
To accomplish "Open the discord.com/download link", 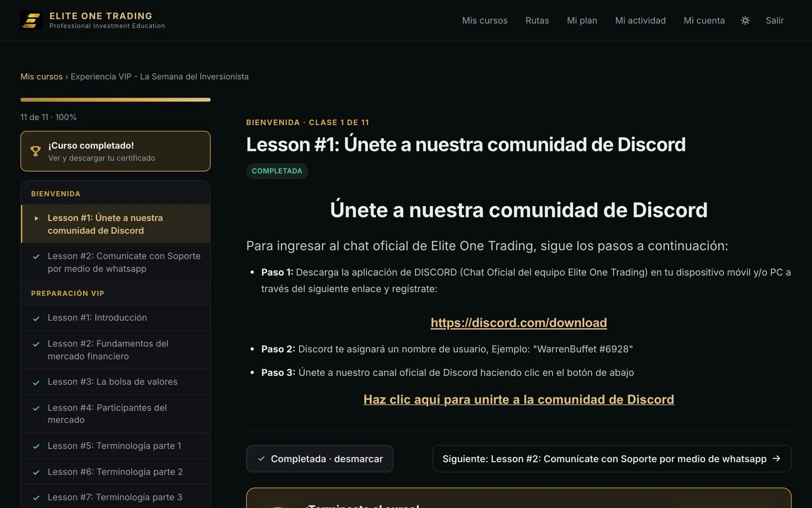I will coord(519,323).
